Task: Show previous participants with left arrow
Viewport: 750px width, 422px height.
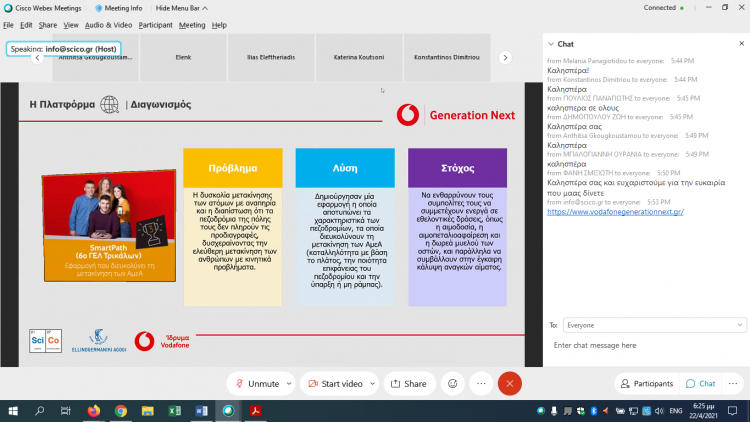Action: pyautogui.click(x=37, y=58)
